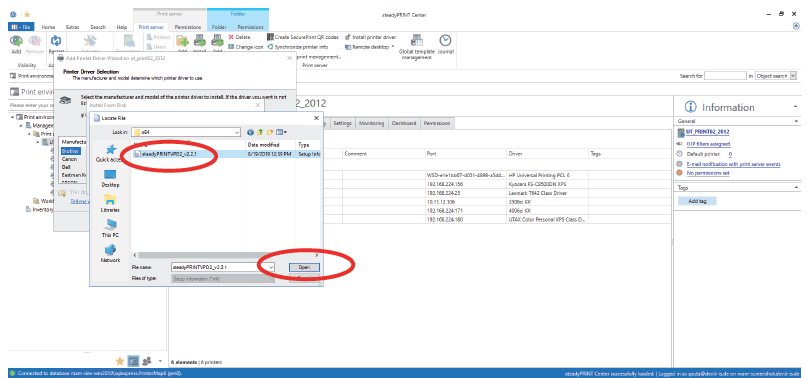The height and width of the screenshot is (378, 807).
Task: Click Create new folder icon in Locate File
Action: click(x=270, y=132)
